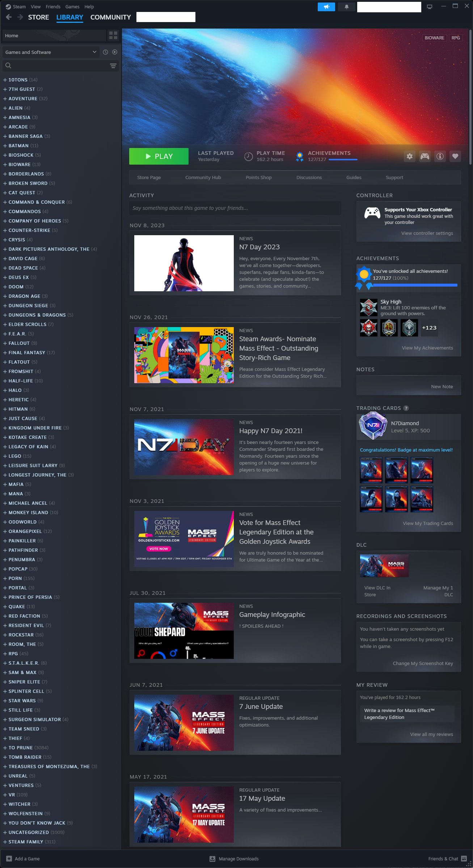Open the notifications bell

(346, 7)
